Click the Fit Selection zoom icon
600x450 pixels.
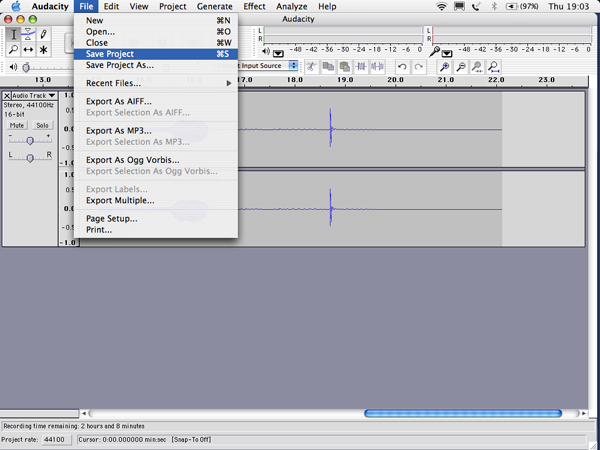point(478,67)
